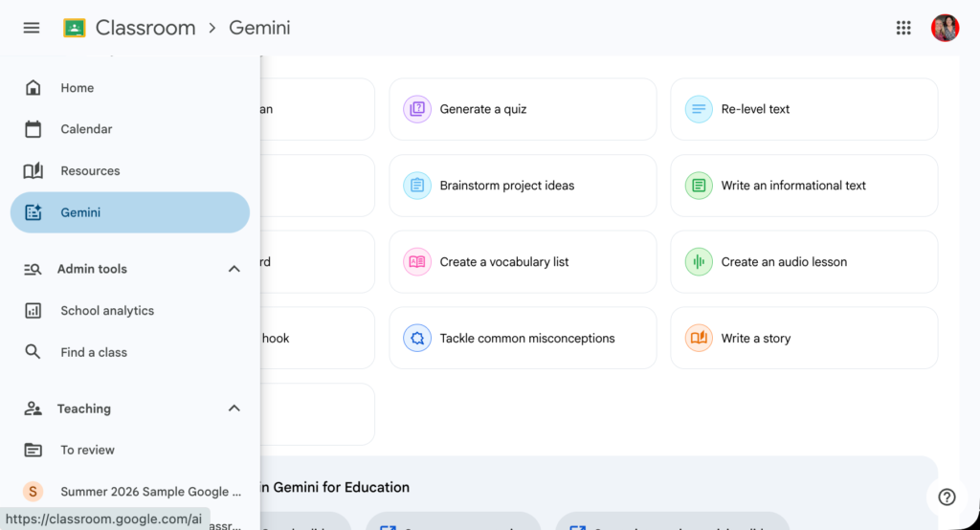Image resolution: width=980 pixels, height=530 pixels.
Task: Open Calendar from the sidebar
Action: [x=130, y=129]
